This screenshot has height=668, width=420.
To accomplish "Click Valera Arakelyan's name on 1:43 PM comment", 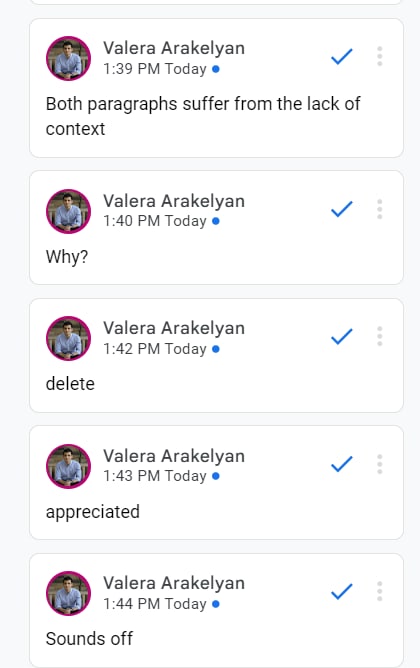I will [174, 456].
